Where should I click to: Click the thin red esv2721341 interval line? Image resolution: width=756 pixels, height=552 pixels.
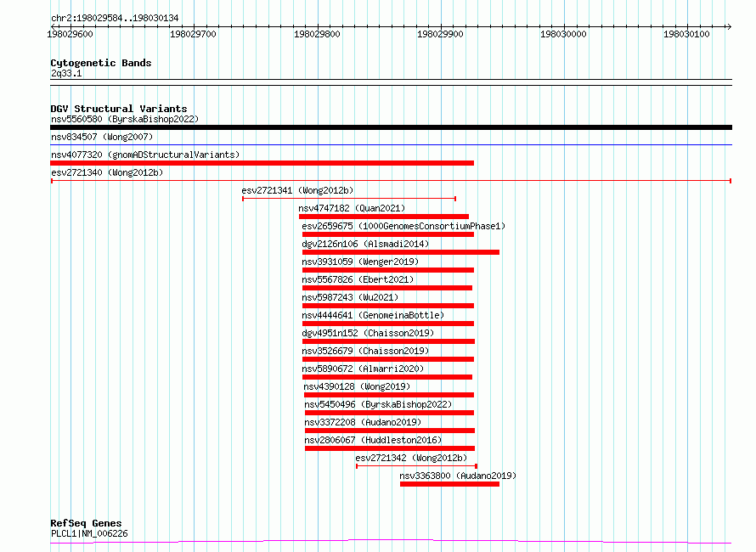point(349,199)
